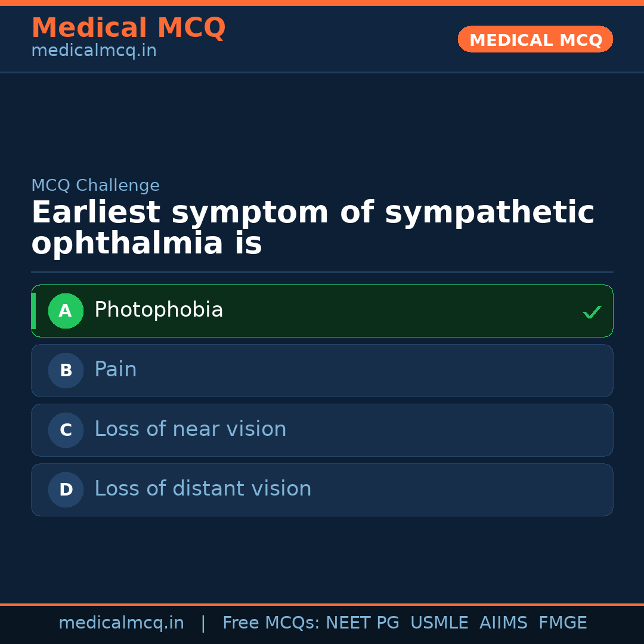This screenshot has width=644, height=644.
Task: Open the USMLE section
Action: coord(439,622)
